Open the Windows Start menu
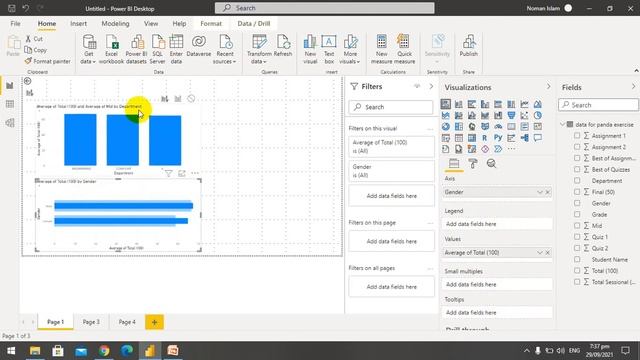The width and height of the screenshot is (640, 360). 11,351
